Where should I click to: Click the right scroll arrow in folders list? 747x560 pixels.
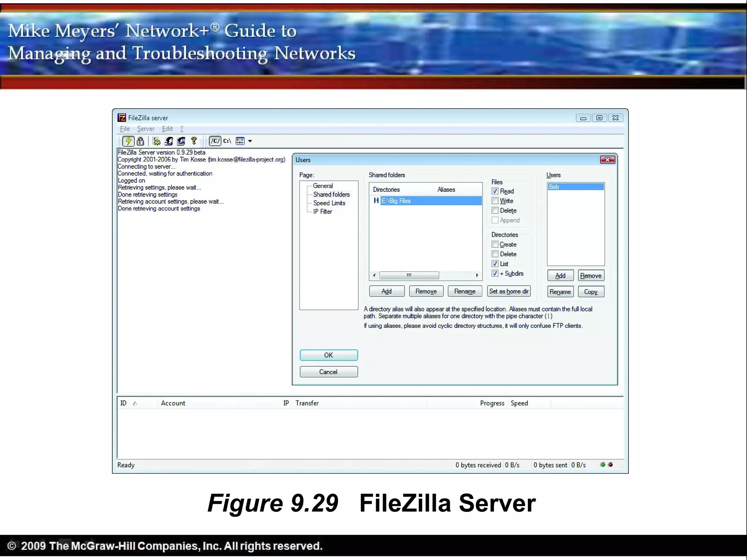[x=477, y=275]
